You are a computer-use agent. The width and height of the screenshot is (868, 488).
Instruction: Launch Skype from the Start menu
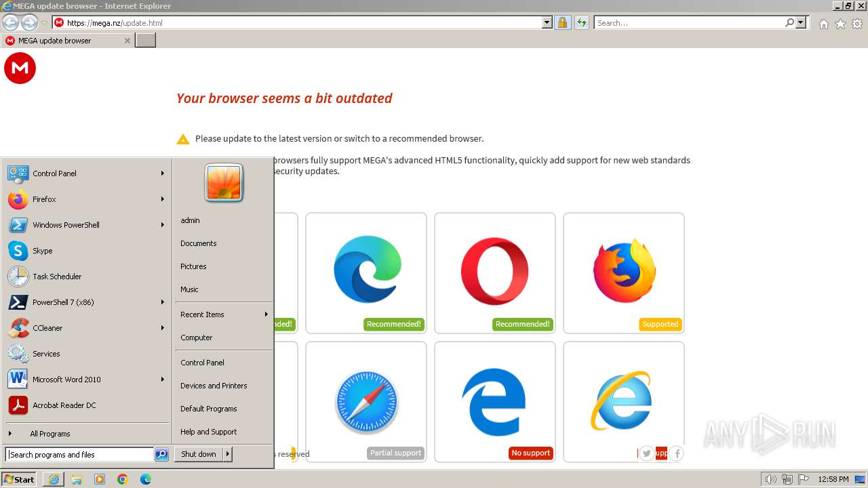click(x=86, y=251)
